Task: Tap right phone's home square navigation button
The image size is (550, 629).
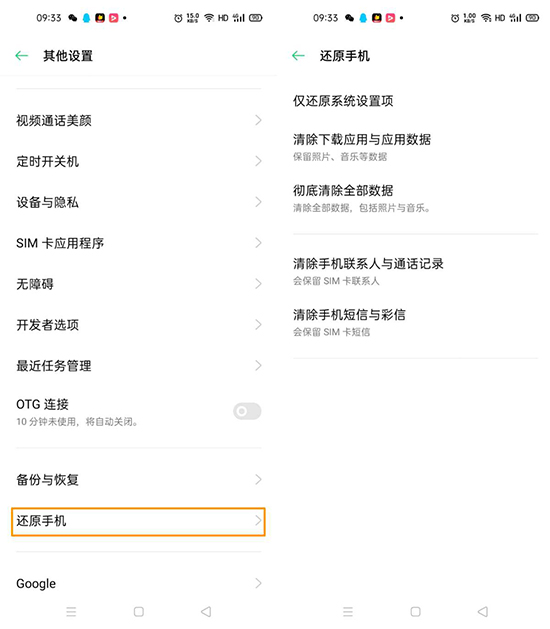Action: [416, 612]
